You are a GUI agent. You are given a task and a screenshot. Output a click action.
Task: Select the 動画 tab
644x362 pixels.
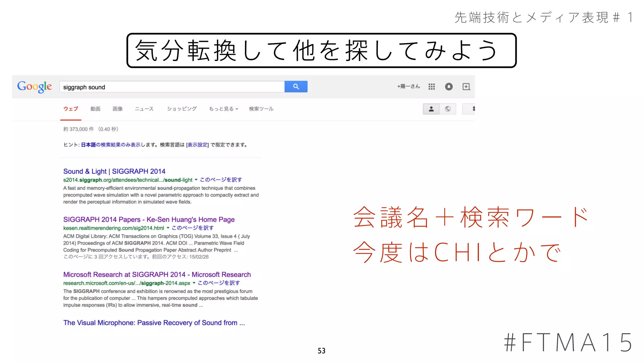(95, 109)
